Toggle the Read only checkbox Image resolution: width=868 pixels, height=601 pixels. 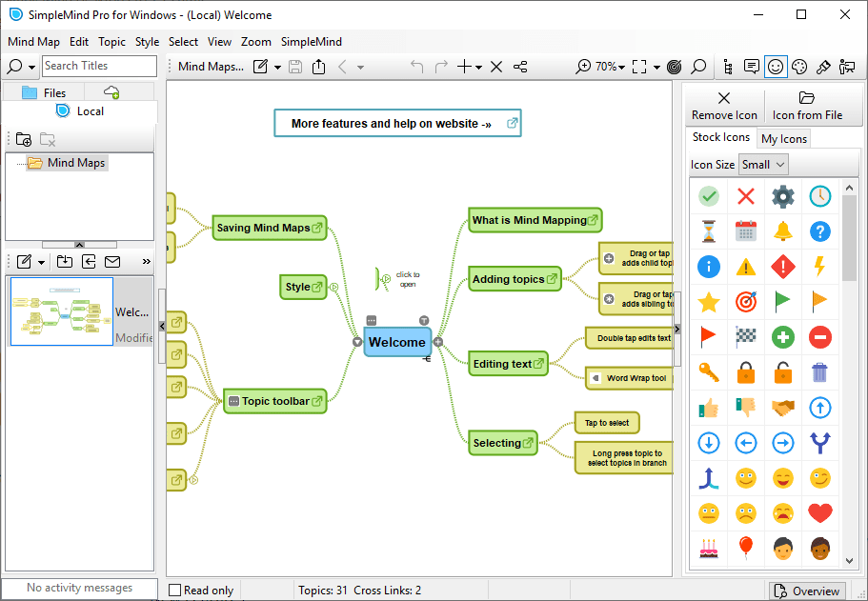pyautogui.click(x=175, y=590)
